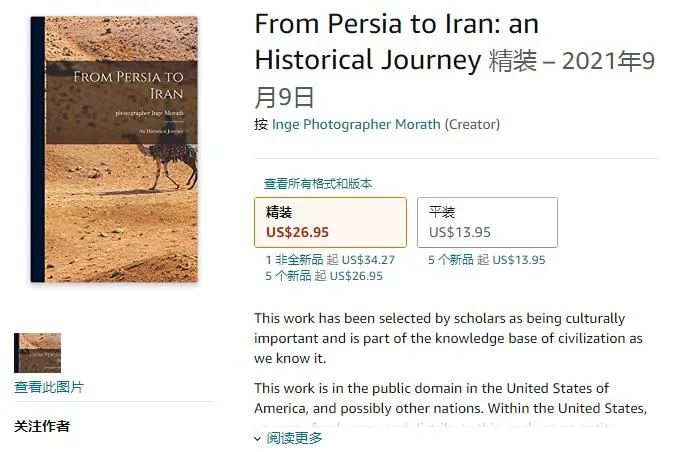This screenshot has height=452, width=676.
Task: Expand description with 阅读更多
Action: (294, 438)
